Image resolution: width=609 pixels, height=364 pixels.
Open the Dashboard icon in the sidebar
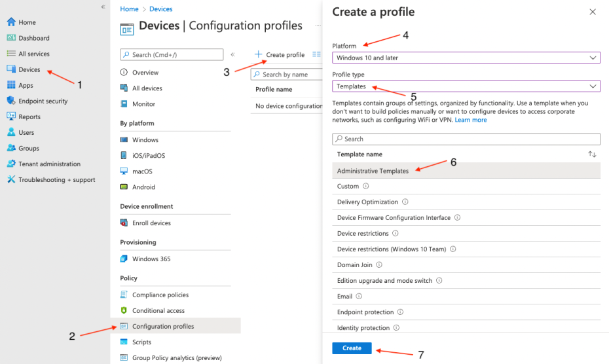coord(11,38)
